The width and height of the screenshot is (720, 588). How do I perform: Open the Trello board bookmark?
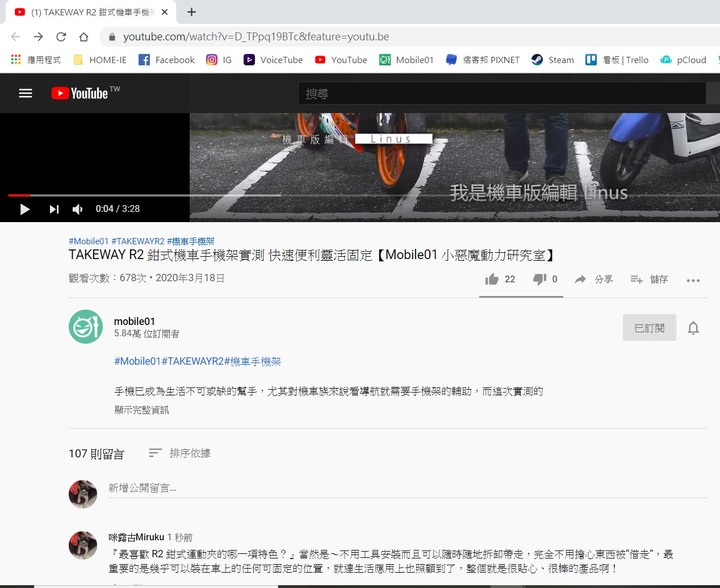point(617,60)
